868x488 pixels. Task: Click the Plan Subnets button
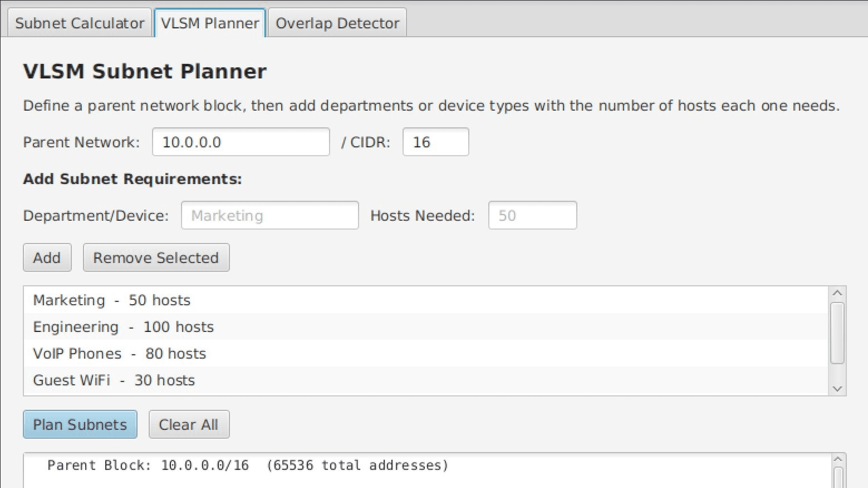click(x=80, y=425)
